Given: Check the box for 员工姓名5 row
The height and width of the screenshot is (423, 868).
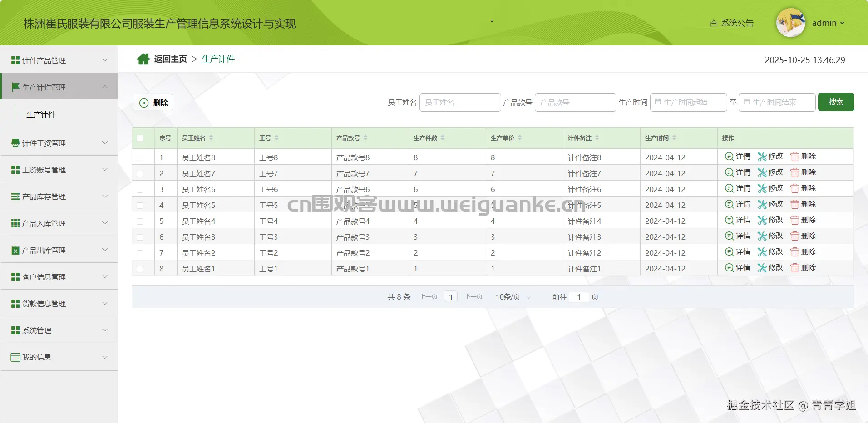Looking at the screenshot, I should (x=140, y=206).
